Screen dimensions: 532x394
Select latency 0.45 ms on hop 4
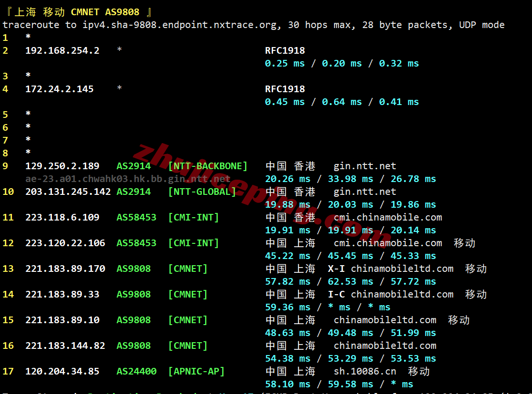click(x=285, y=102)
